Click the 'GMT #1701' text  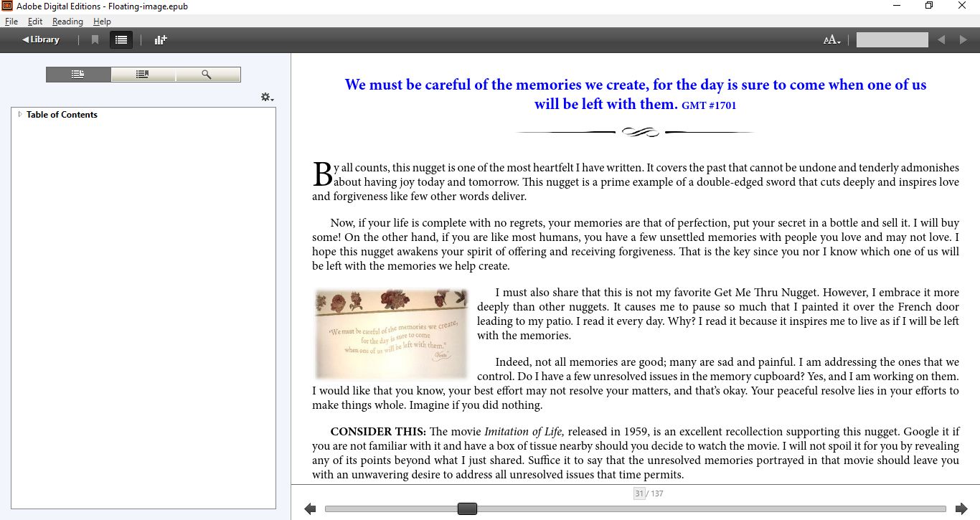pos(709,105)
